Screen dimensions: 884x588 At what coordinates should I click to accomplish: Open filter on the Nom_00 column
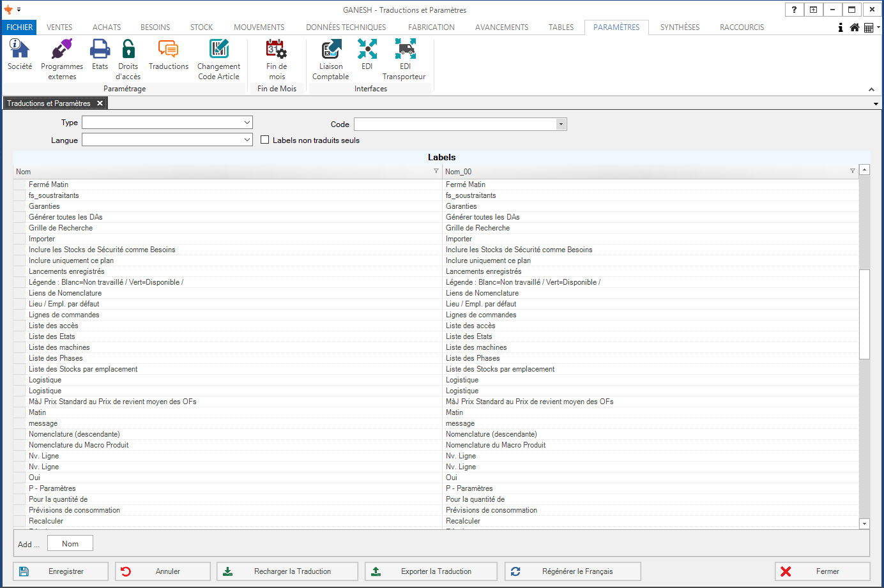pyautogui.click(x=852, y=171)
